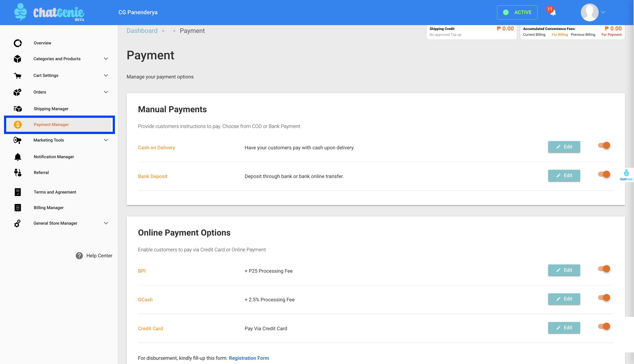Click the notification bell icon
This screenshot has width=634, height=364.
[x=553, y=12]
